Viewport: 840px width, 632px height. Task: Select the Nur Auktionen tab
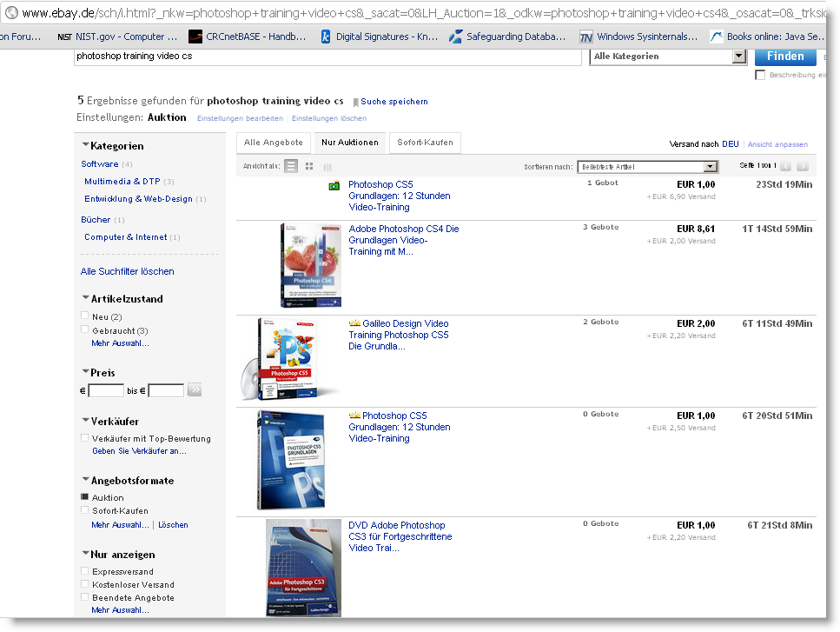(350, 143)
